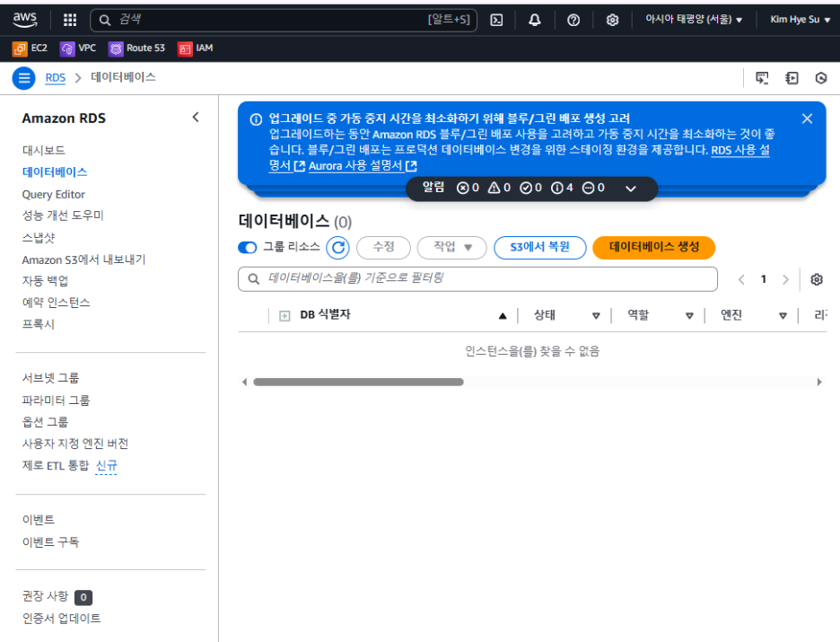
Task: Click the warning count indicator in alarm bar
Action: (x=499, y=188)
